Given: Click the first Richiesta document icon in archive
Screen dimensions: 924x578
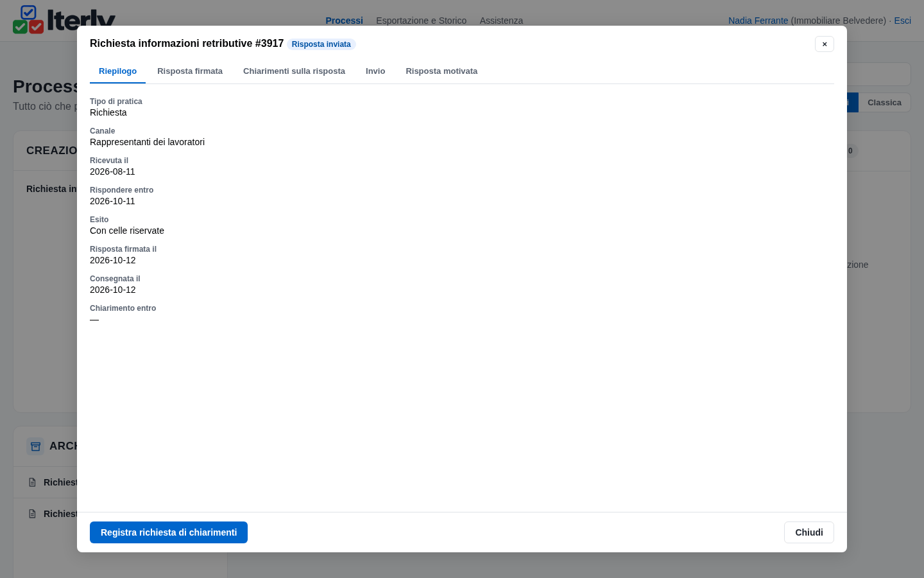Looking at the screenshot, I should coord(32,482).
